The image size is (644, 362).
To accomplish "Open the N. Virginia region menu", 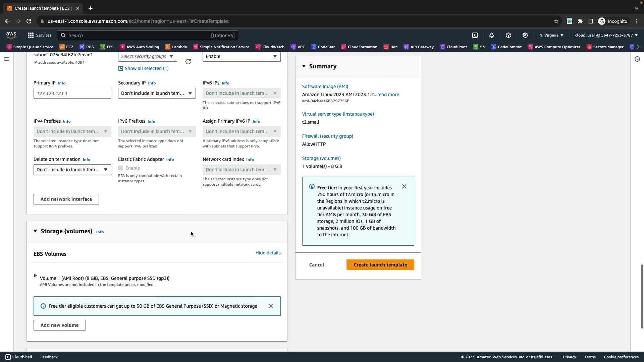I will point(551,35).
